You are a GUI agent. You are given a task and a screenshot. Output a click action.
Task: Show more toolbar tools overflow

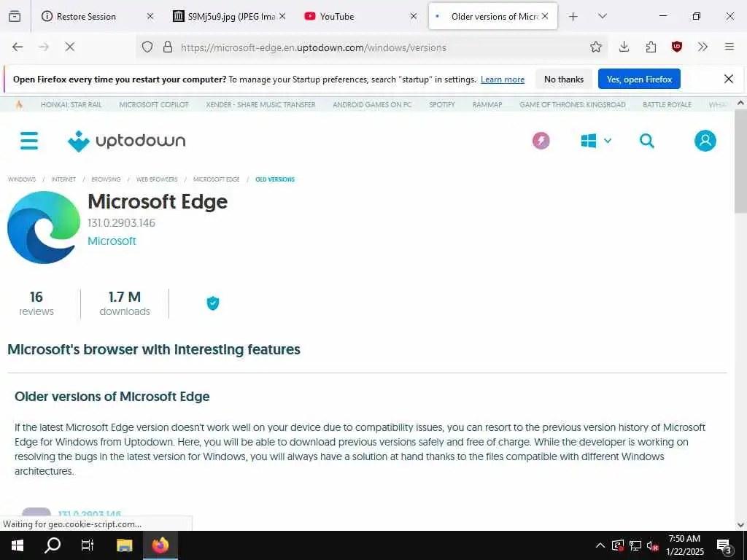[703, 47]
